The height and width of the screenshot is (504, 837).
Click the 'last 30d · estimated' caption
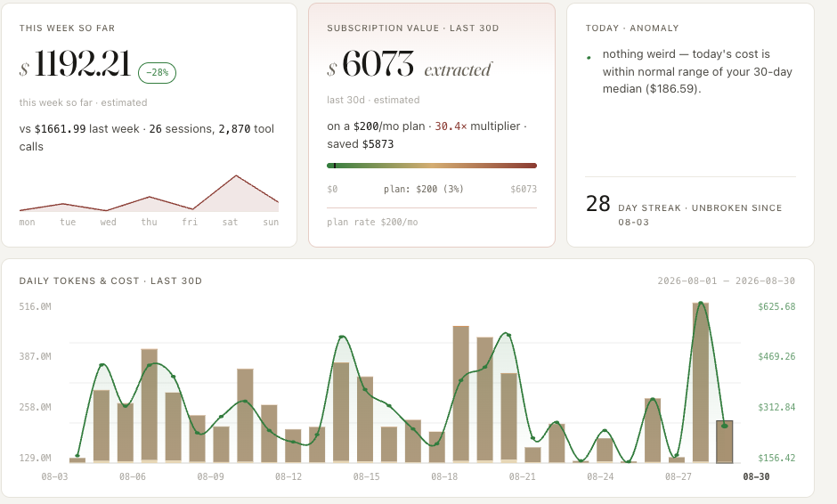click(x=373, y=100)
